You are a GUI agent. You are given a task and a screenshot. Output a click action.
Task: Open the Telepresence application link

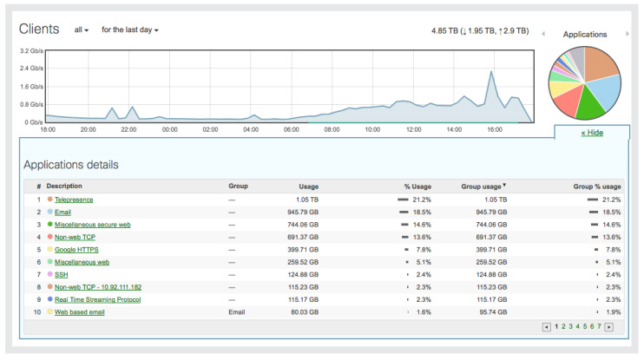pyautogui.click(x=74, y=200)
